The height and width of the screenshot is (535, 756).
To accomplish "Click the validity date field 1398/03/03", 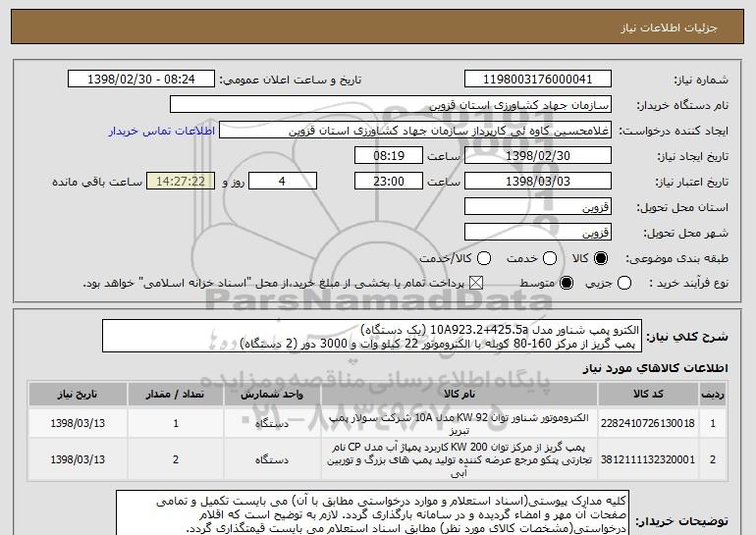I will [538, 182].
